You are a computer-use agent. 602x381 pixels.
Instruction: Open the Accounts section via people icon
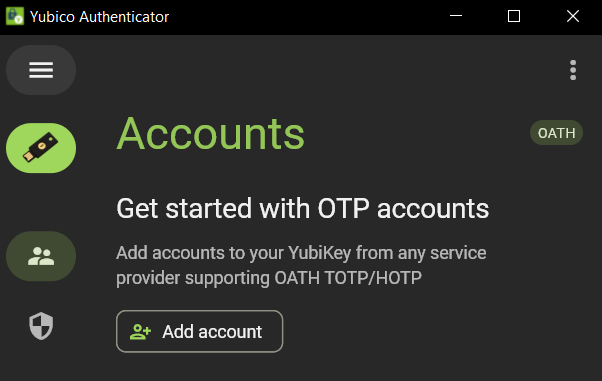41,256
